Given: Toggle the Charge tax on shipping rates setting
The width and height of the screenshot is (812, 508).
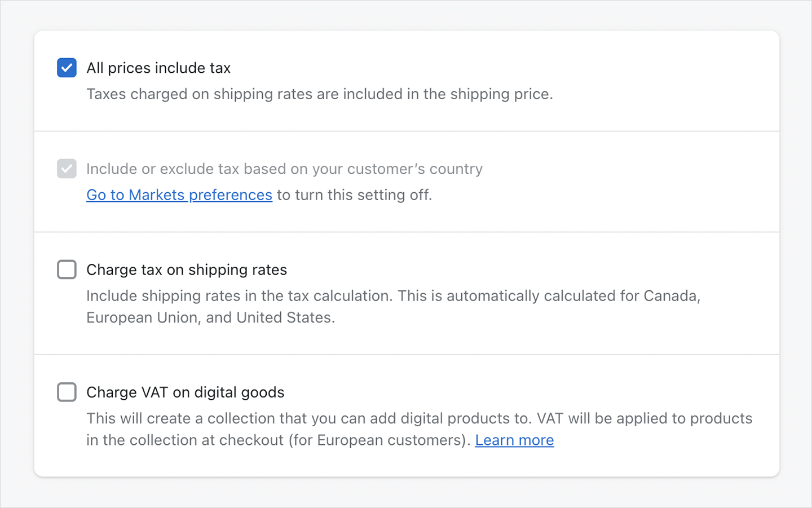Looking at the screenshot, I should [x=67, y=270].
